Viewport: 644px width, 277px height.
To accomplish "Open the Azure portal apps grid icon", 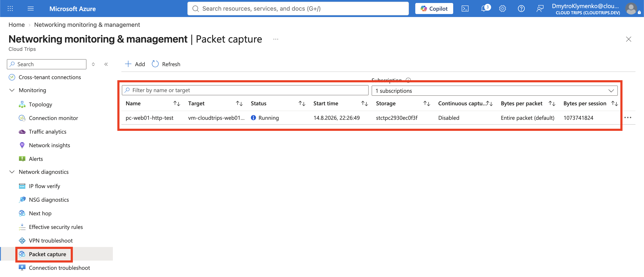I will point(10,9).
